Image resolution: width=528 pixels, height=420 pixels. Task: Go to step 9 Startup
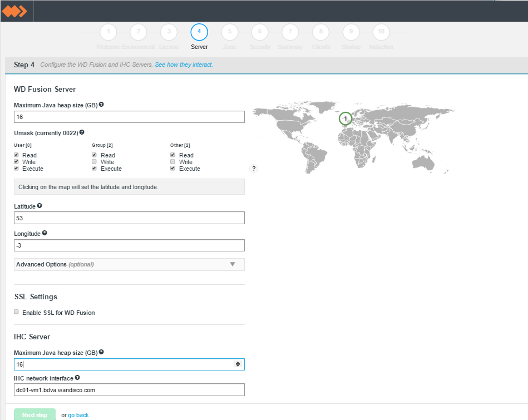coord(351,32)
